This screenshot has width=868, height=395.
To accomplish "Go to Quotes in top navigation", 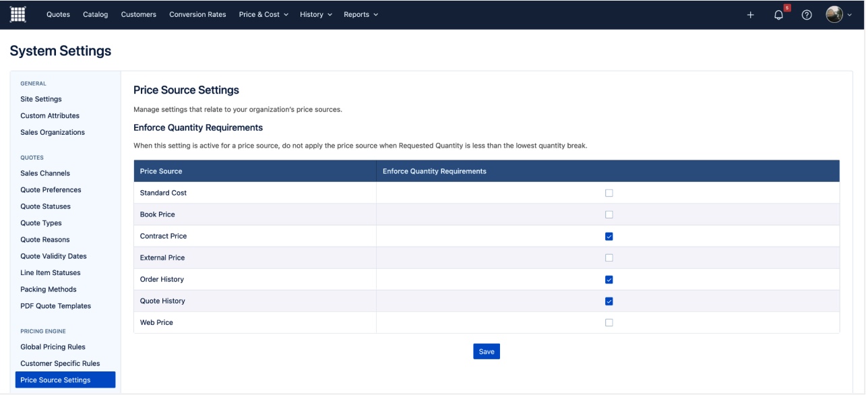I will (x=58, y=15).
